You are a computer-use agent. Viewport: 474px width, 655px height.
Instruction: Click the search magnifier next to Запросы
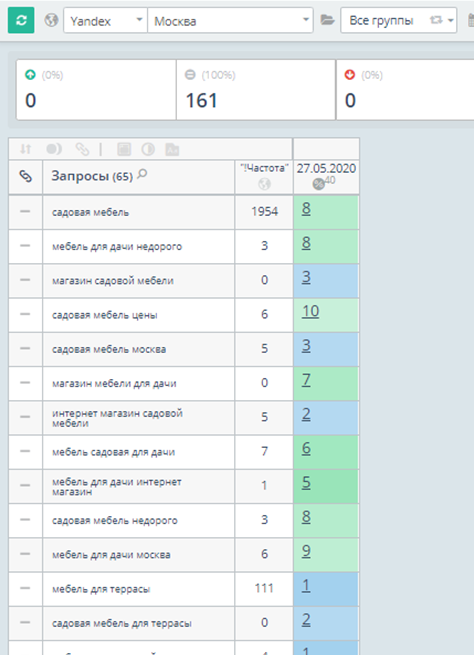click(142, 174)
